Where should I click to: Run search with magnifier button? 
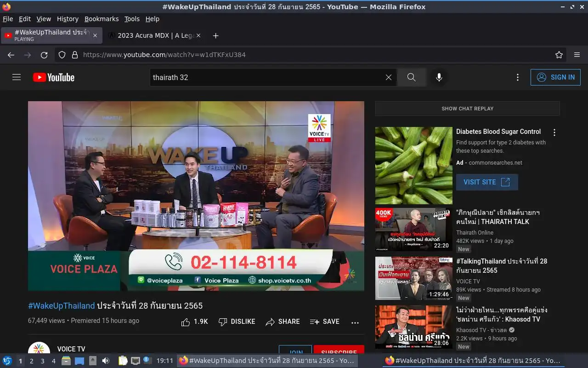tap(412, 77)
